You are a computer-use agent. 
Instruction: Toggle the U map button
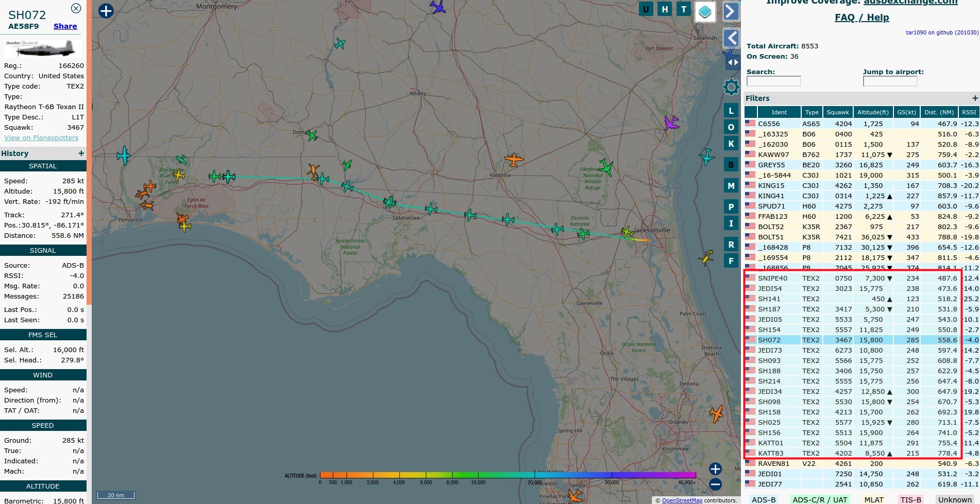pyautogui.click(x=646, y=9)
